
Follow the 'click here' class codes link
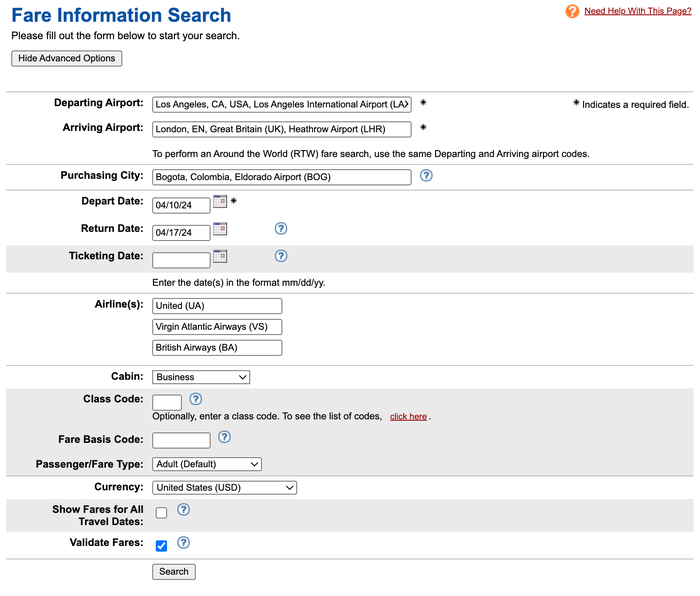[408, 417]
